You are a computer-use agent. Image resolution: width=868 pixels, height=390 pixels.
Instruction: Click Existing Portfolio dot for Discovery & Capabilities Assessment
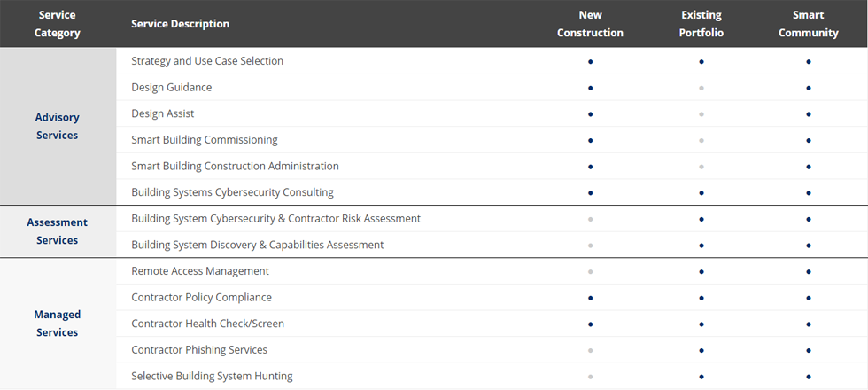tap(701, 246)
